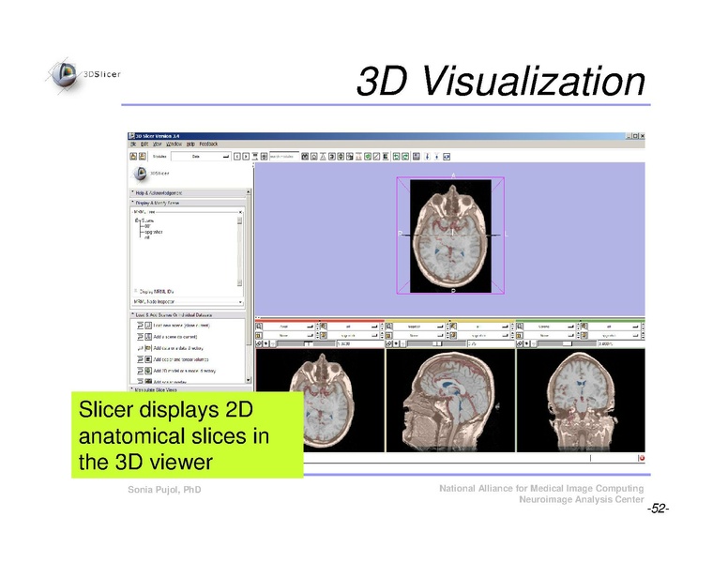This screenshot has height=563, width=728.
Task: Click the second module shortcut icon after search
Action: (x=314, y=157)
